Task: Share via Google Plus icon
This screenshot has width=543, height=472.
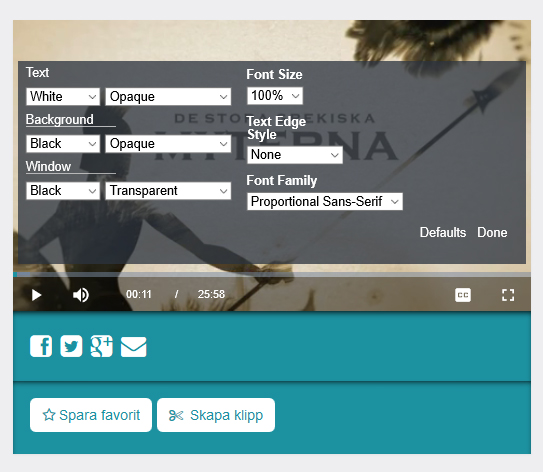Action: [x=101, y=346]
